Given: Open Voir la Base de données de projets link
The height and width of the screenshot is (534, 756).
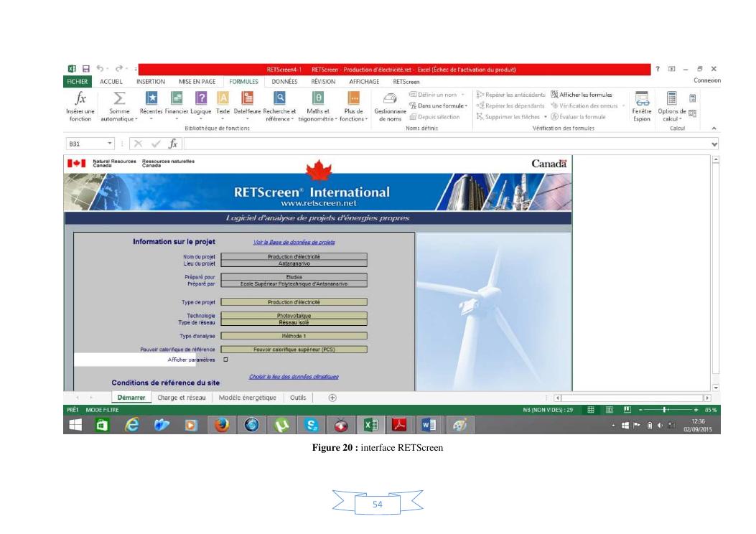Looking at the screenshot, I should [294, 243].
